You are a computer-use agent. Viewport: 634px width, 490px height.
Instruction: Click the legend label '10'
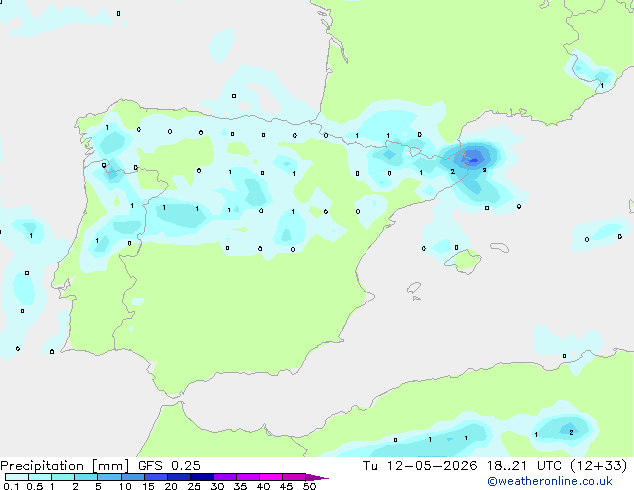125,486
